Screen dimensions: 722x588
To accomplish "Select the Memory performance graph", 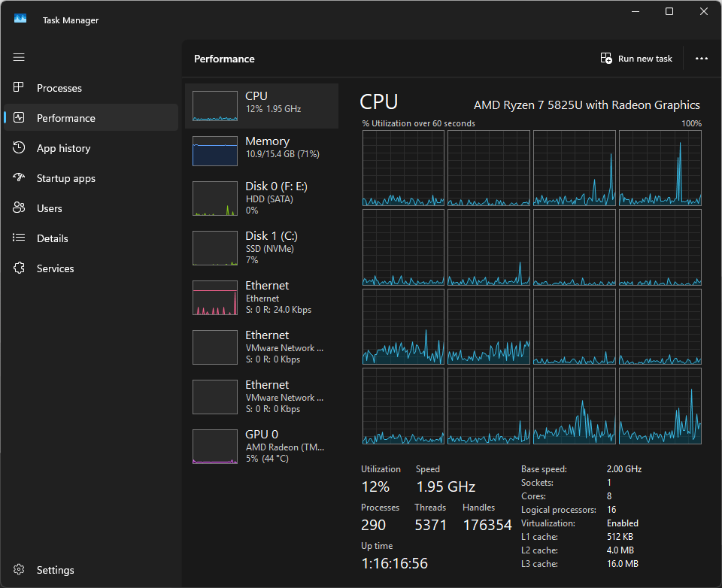I will pos(262,150).
